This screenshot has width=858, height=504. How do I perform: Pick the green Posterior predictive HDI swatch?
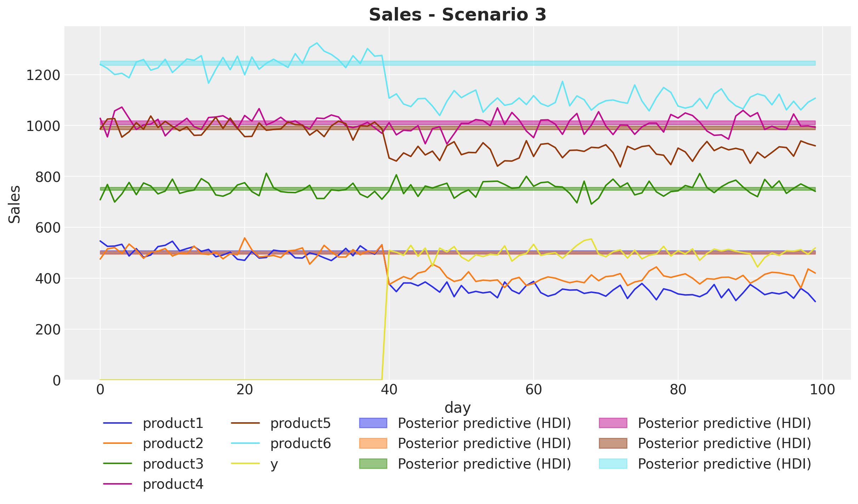(x=373, y=463)
